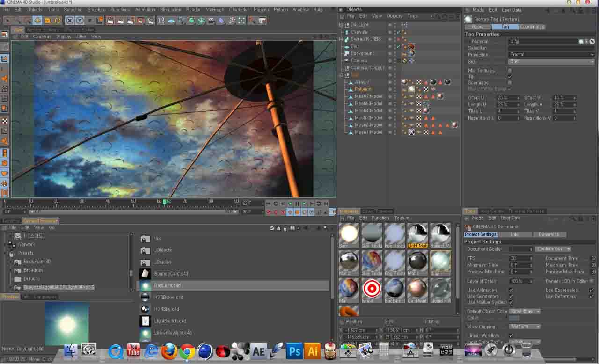Select the Move tool in top toolbar
Screen dimensions: 599x364
37,21
